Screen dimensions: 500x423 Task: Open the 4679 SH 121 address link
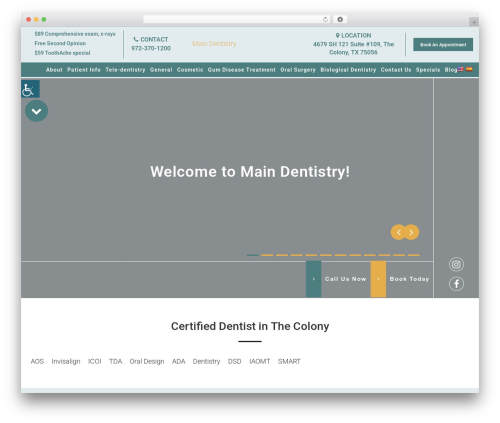point(353,48)
